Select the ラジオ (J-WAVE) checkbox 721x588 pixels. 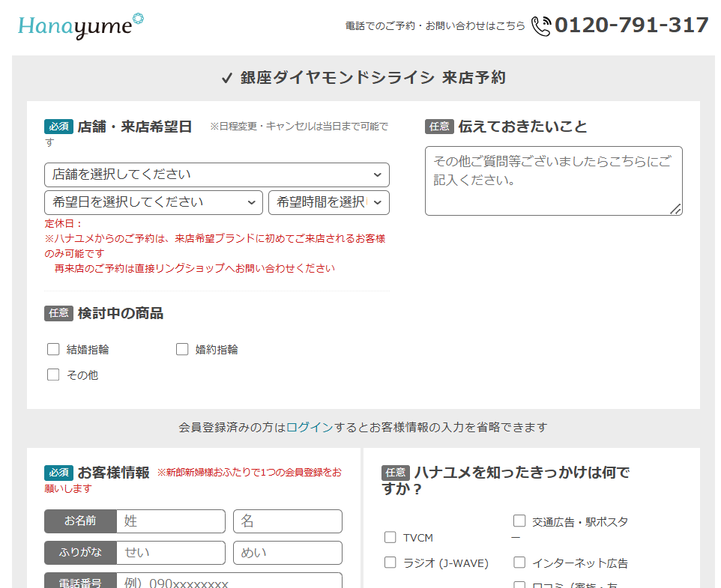point(390,563)
